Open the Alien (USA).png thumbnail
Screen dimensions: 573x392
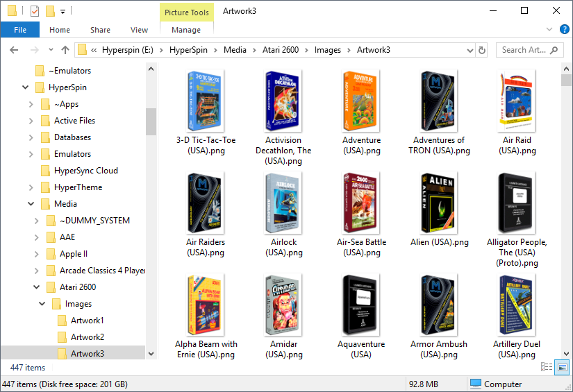coord(439,203)
